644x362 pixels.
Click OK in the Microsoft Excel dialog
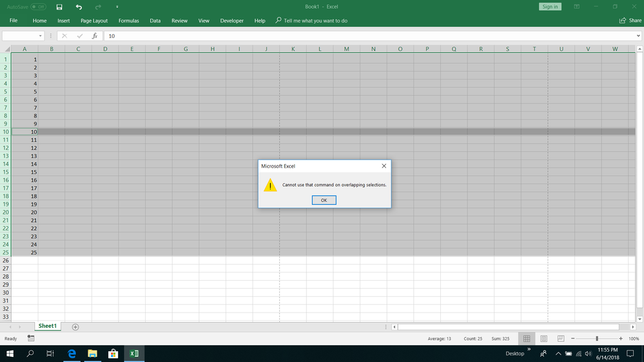pyautogui.click(x=324, y=200)
